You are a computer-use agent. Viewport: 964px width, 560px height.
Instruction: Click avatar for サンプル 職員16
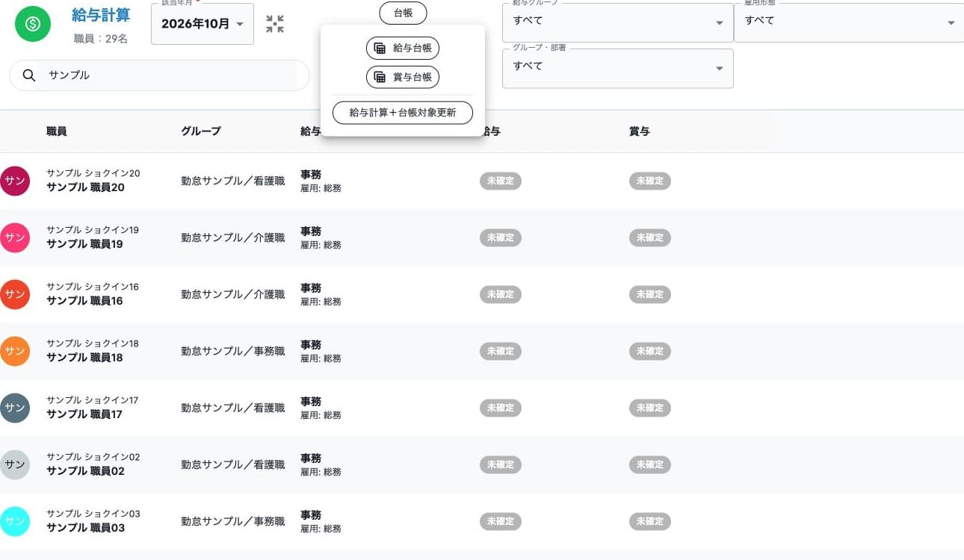15,294
